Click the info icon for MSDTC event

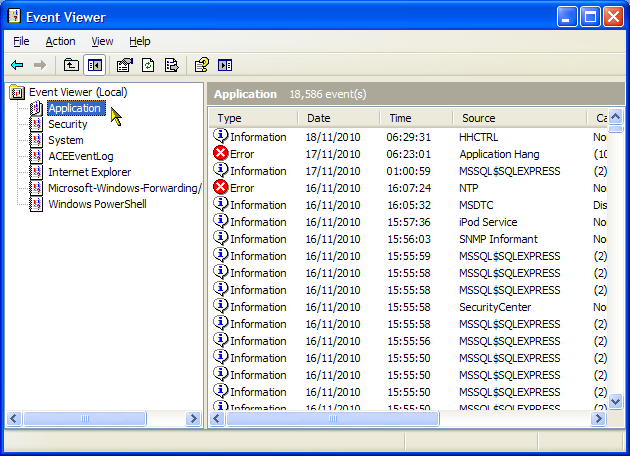[220, 204]
